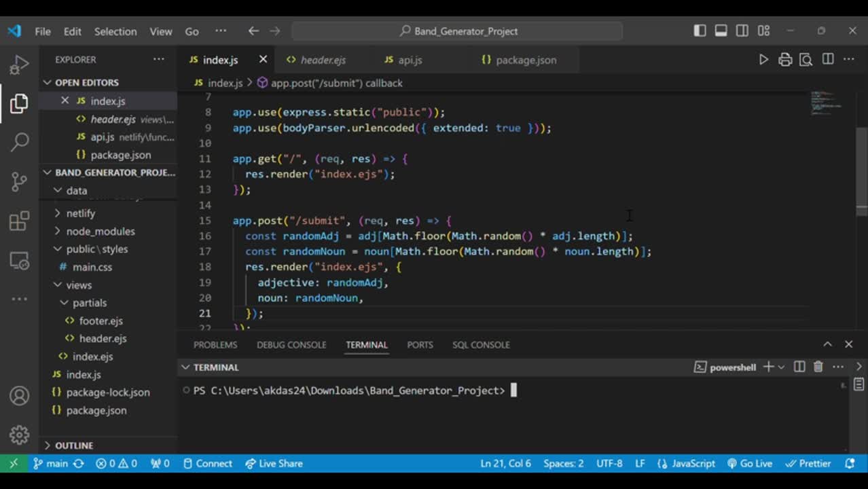Add a new terminal with plus icon

point(768,367)
